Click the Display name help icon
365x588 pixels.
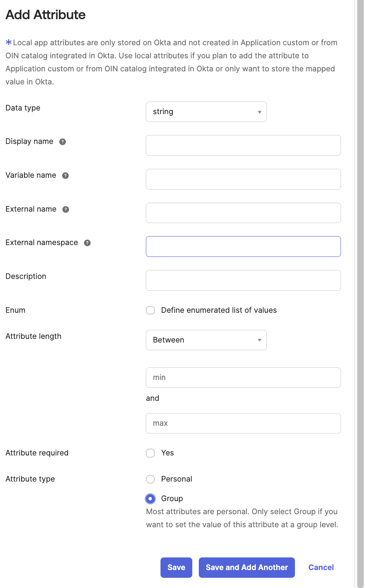63,142
